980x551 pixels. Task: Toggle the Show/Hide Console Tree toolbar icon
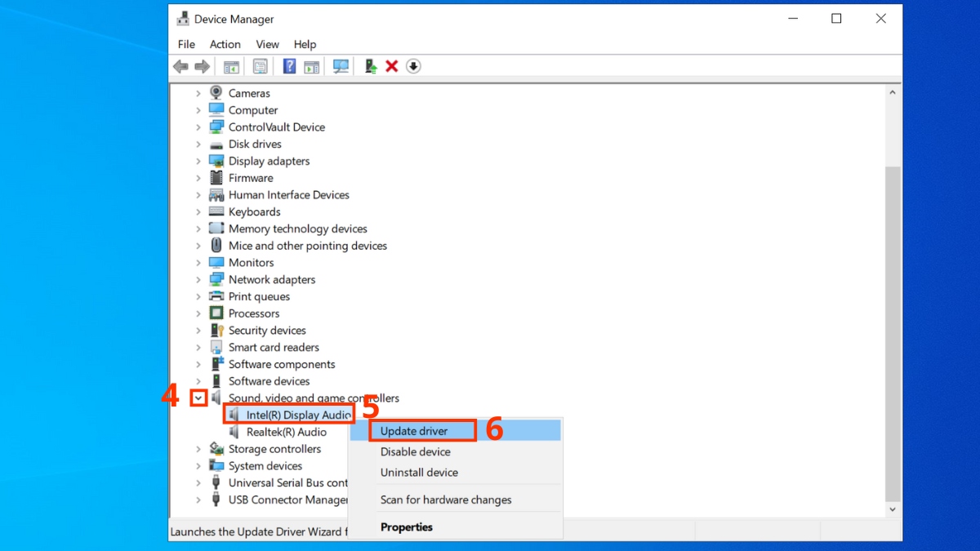[231, 66]
